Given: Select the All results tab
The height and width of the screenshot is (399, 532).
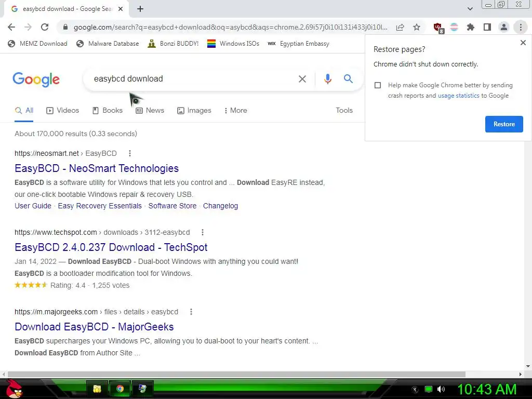Looking at the screenshot, I should [24, 111].
